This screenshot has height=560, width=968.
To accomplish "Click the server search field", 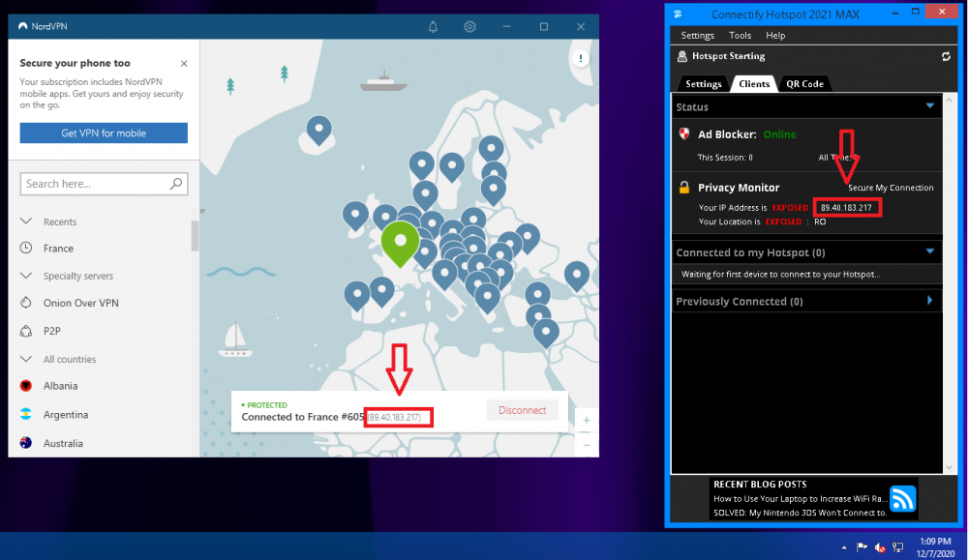I will pyautogui.click(x=95, y=184).
